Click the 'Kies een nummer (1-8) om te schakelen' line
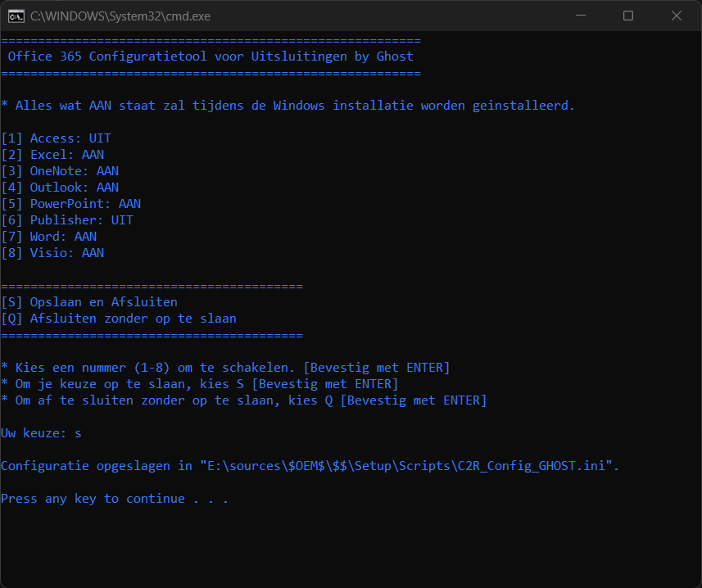Screen dimensions: 702x588 pos(225,368)
